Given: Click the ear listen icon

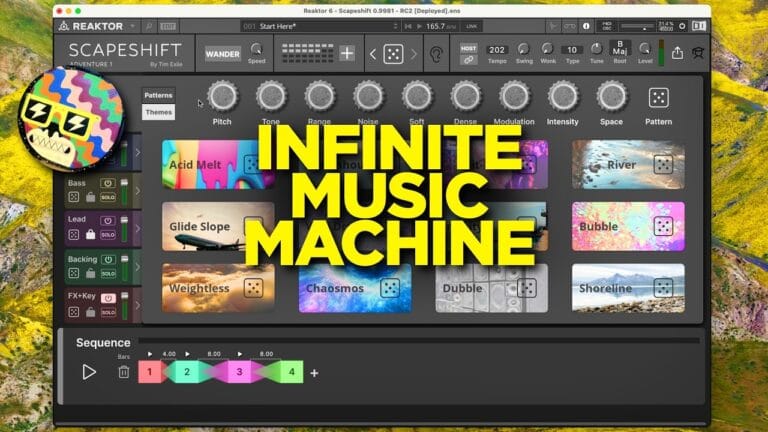Looking at the screenshot, I should (435, 54).
